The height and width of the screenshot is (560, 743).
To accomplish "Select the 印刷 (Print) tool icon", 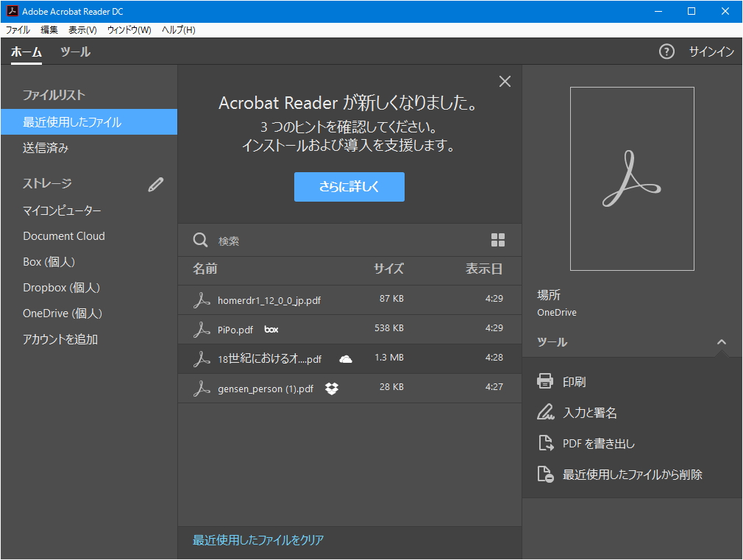I will 544,381.
